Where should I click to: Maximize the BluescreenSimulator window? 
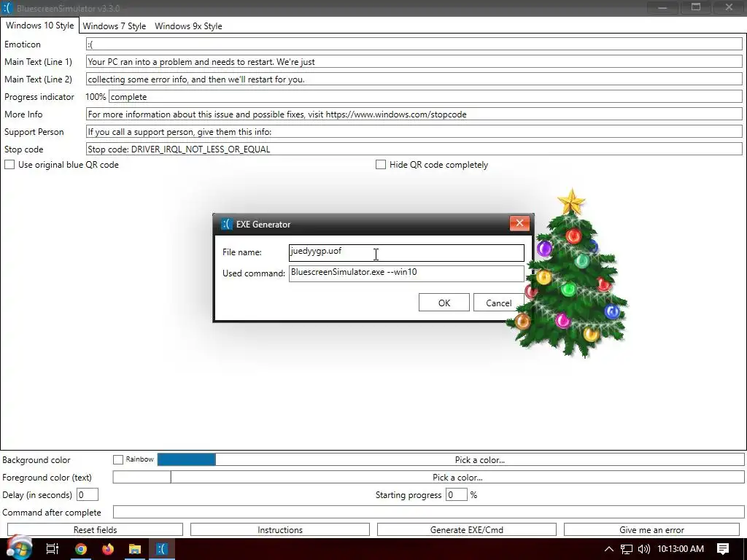(x=696, y=7)
